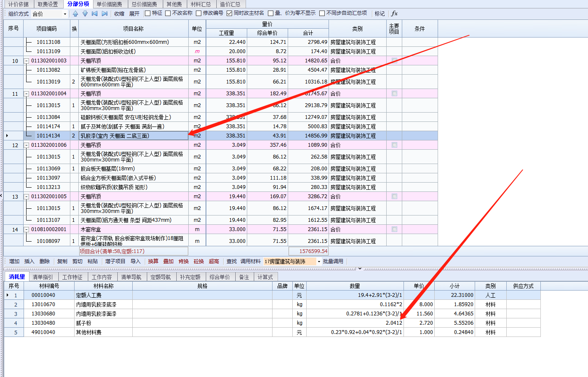Click the red 叠加 button
This screenshot has height=377, width=588.
pos(168,261)
